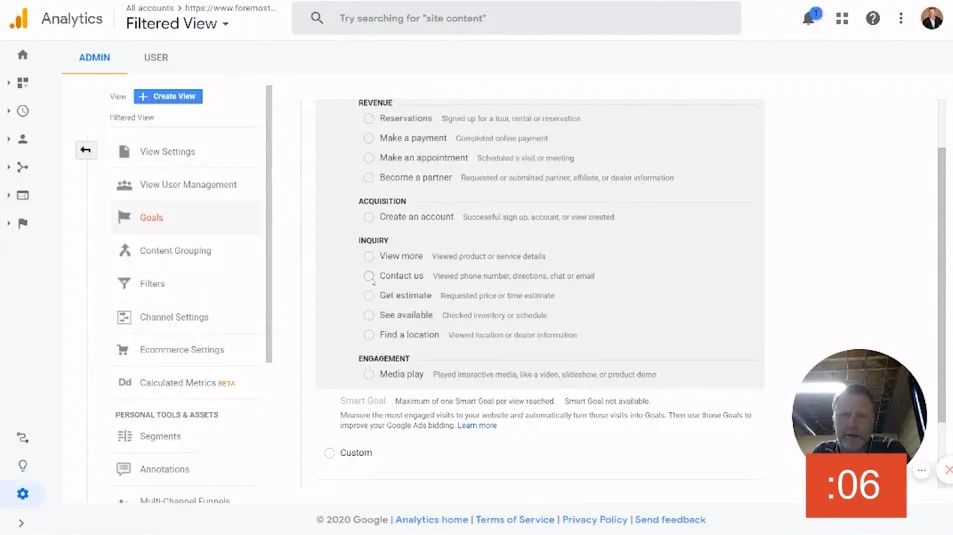
Task: Click the search input field
Action: (x=517, y=18)
